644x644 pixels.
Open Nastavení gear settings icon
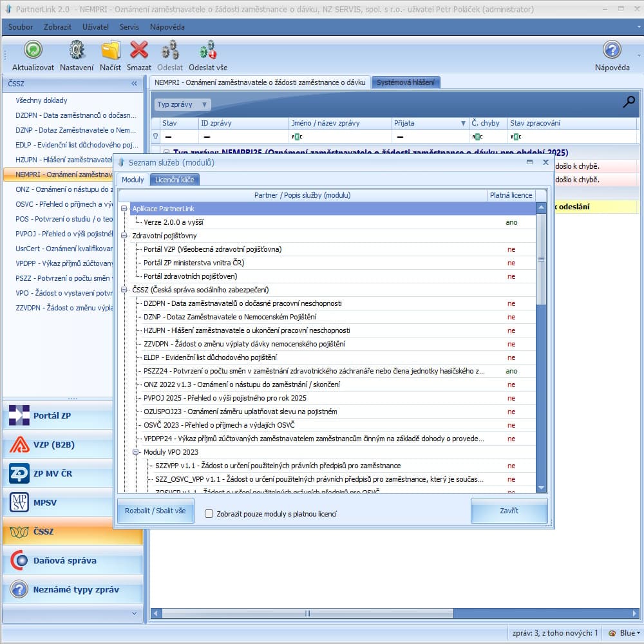[77, 50]
